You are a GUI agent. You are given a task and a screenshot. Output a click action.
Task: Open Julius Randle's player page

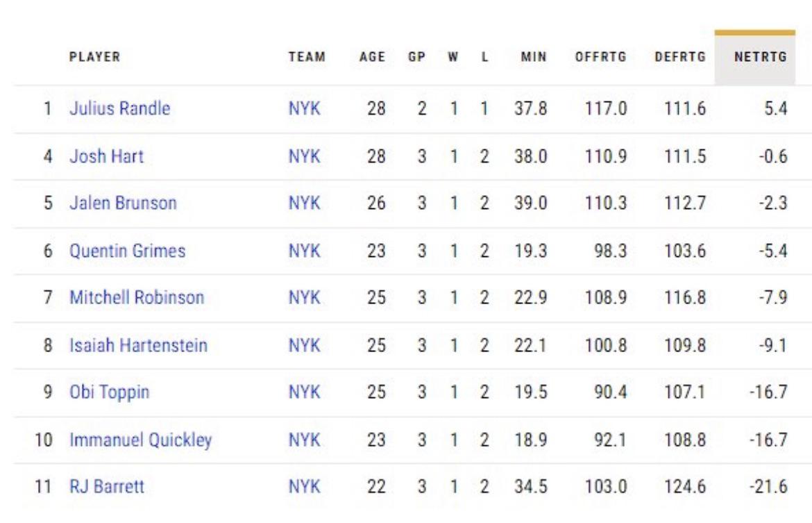pyautogui.click(x=119, y=109)
